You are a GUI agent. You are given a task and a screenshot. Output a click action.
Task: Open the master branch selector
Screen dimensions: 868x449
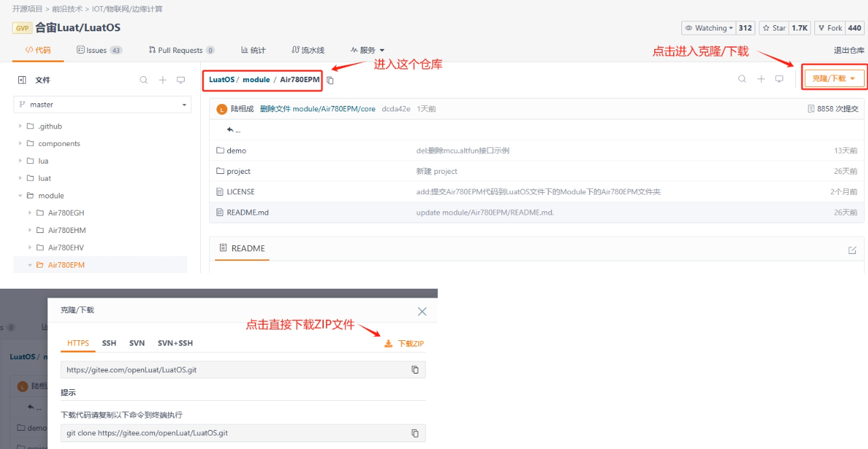click(102, 105)
